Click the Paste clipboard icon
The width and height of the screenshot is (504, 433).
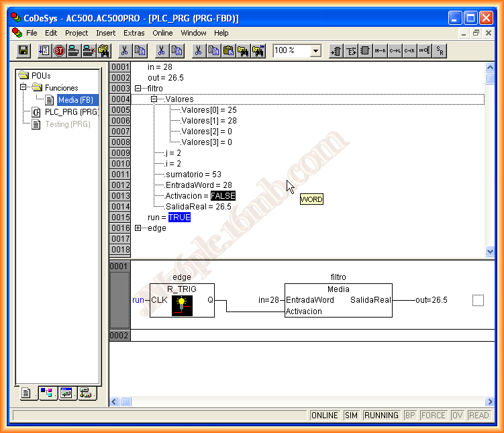[x=228, y=50]
